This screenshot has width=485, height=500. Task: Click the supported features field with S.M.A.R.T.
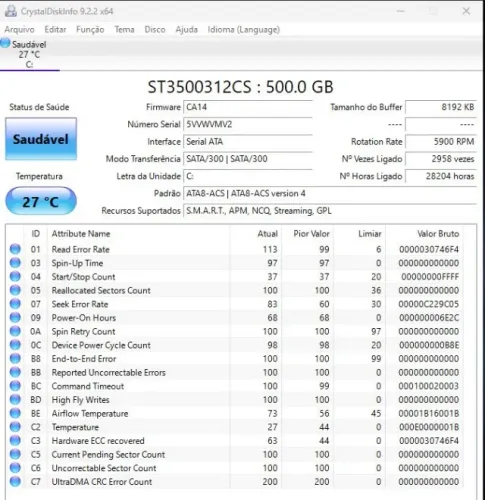pos(330,211)
